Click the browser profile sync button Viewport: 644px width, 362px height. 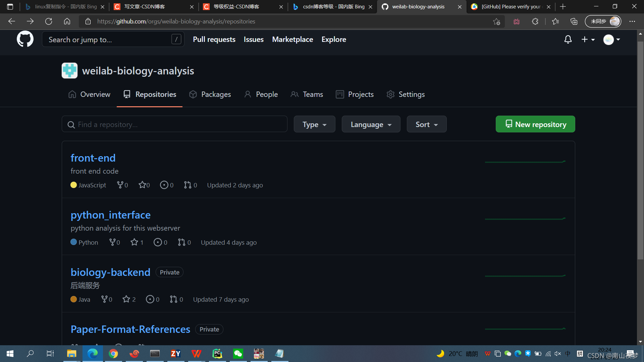pyautogui.click(x=603, y=21)
